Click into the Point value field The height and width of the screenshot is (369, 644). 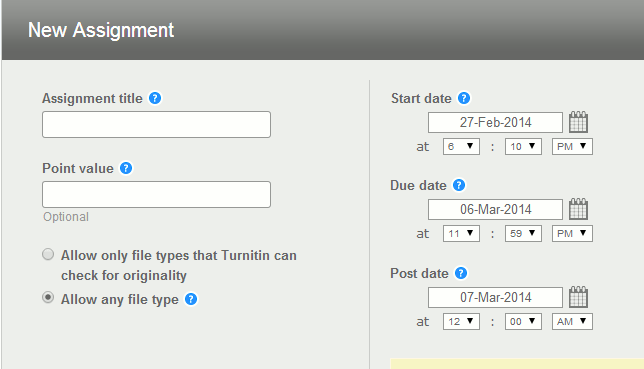156,194
